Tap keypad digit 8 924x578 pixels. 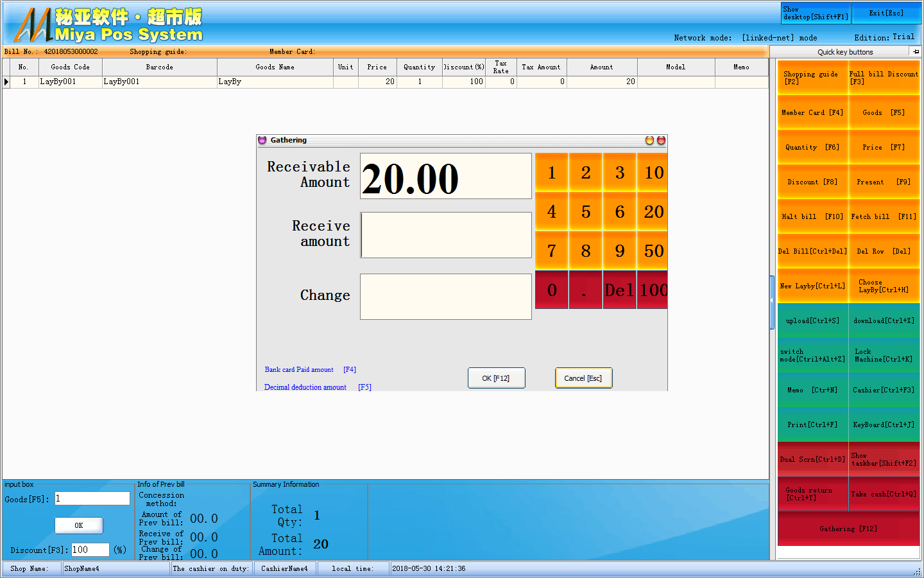point(586,250)
